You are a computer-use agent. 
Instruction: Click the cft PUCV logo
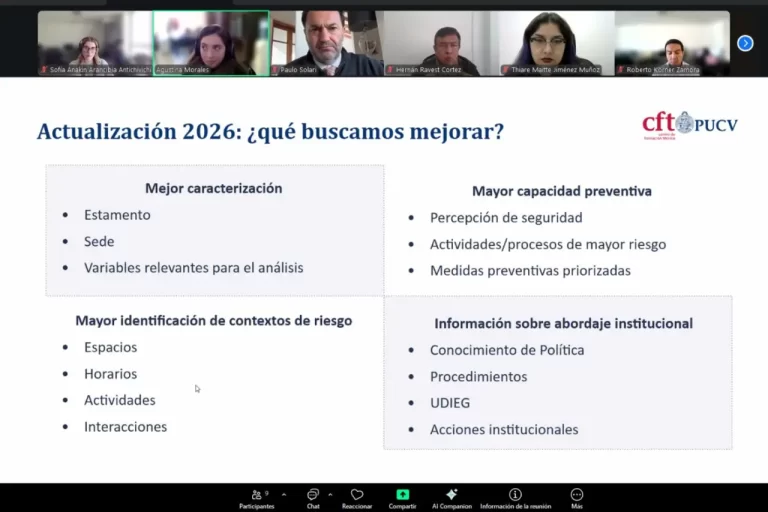click(x=690, y=125)
